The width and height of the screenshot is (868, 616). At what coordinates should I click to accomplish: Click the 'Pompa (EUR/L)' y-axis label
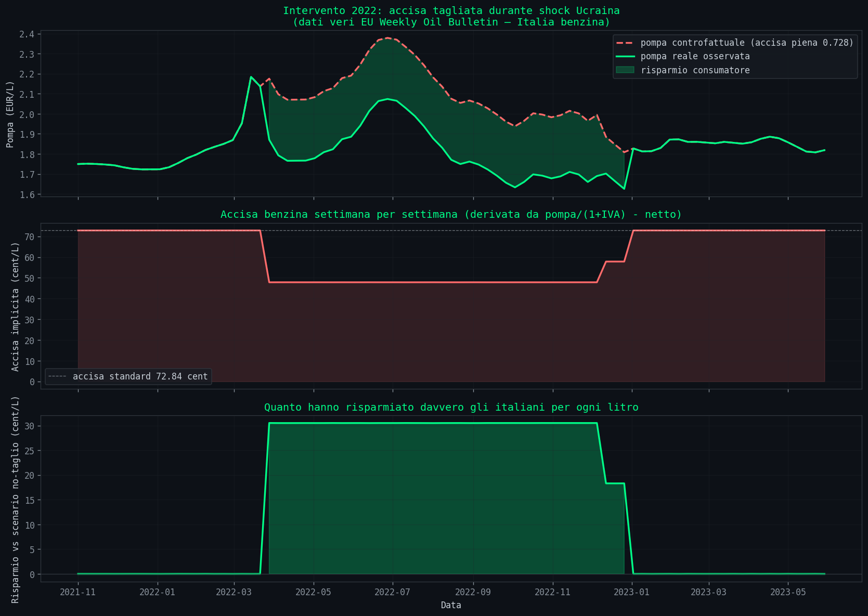pyautogui.click(x=10, y=114)
